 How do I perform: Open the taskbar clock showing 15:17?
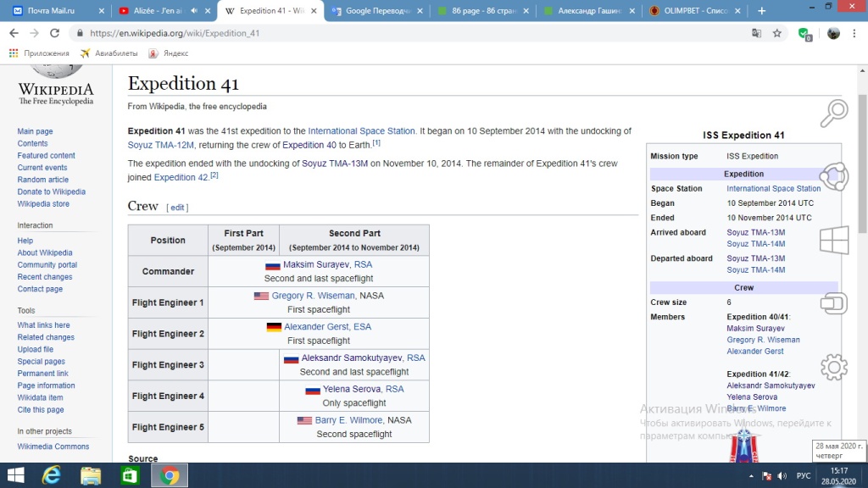coord(838,476)
